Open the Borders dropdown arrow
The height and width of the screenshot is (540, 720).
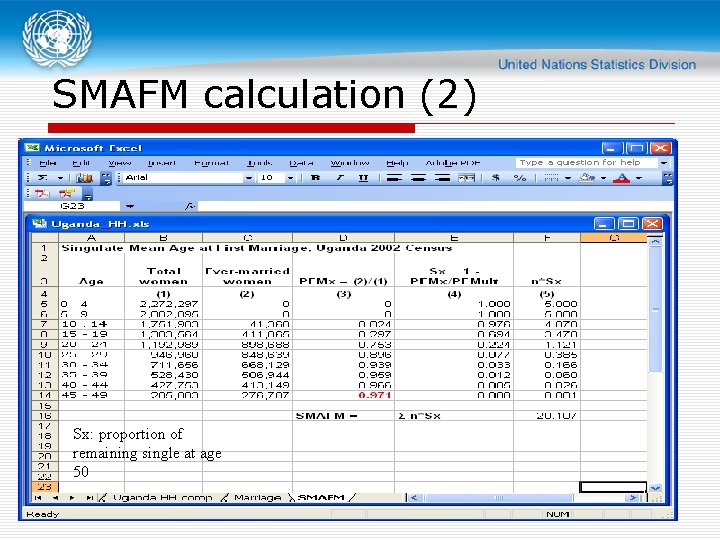click(568, 178)
